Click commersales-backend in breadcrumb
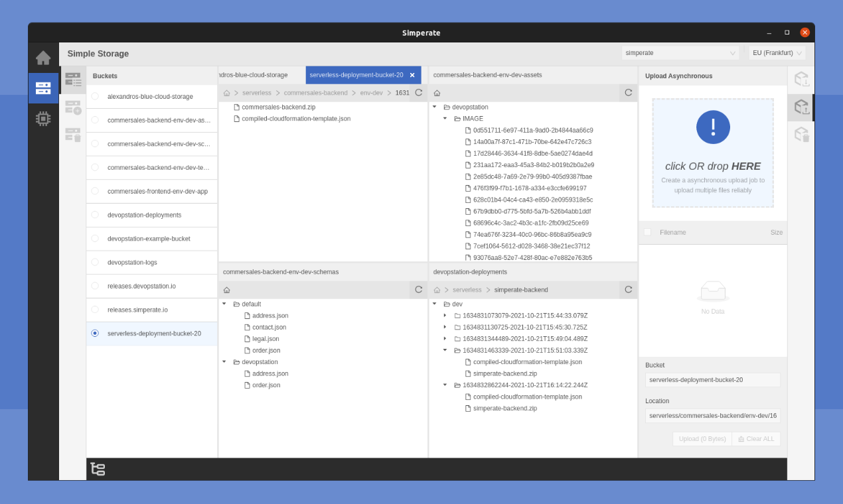This screenshot has width=843, height=504. tap(315, 93)
